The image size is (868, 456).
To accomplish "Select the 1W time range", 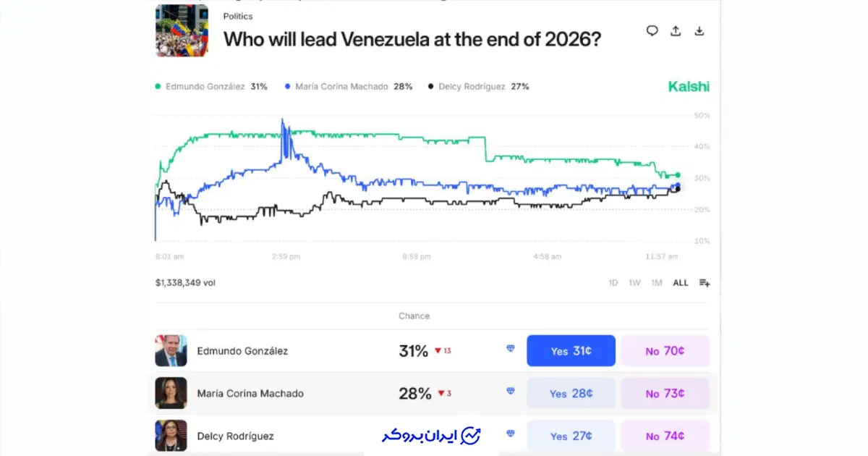I will (x=634, y=283).
